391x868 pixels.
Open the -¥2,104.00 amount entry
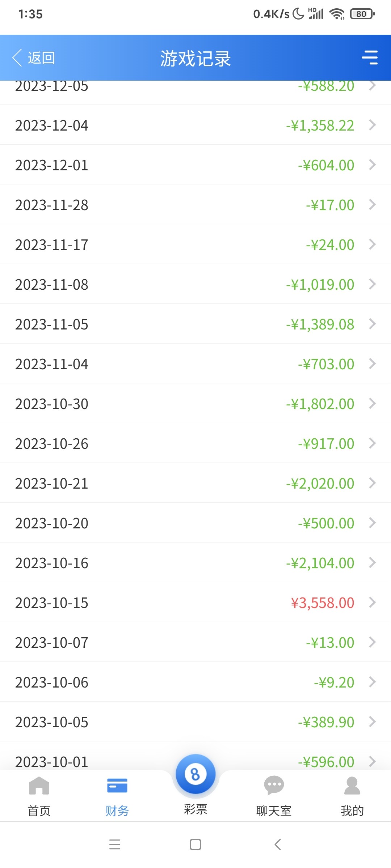(x=320, y=563)
